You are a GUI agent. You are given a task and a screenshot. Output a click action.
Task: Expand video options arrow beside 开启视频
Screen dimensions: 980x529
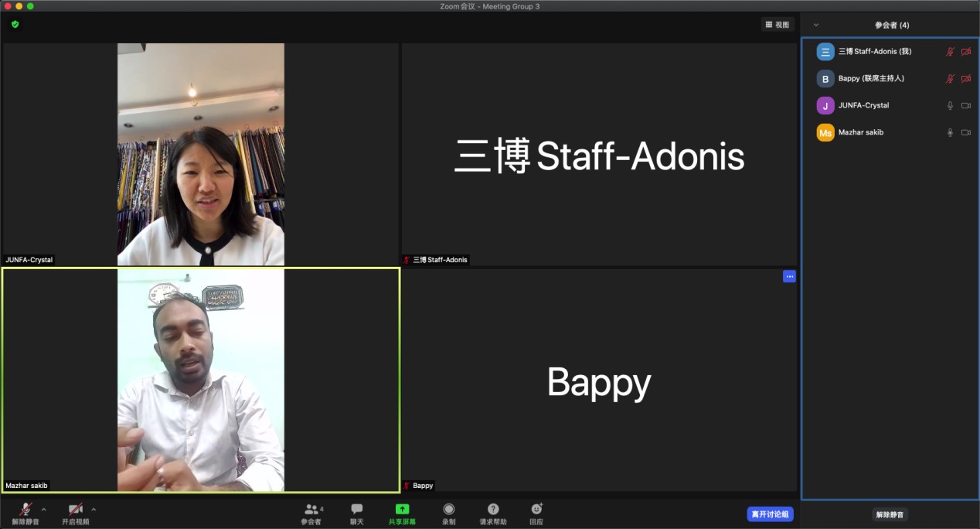click(94, 509)
